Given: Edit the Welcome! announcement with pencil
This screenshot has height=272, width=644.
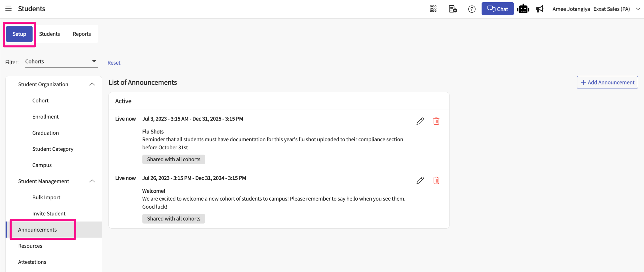Looking at the screenshot, I should (420, 180).
